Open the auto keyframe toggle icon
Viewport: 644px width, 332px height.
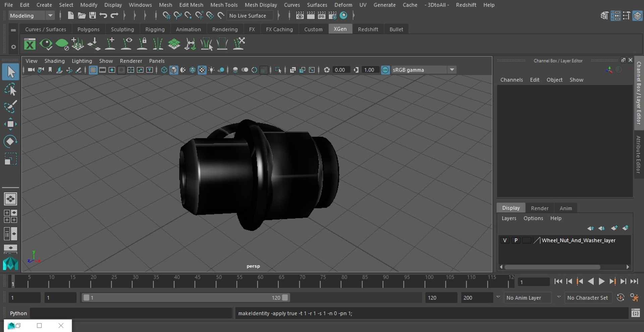tap(621, 297)
